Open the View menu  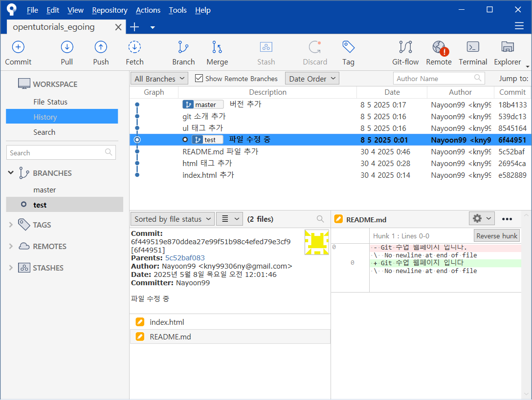75,10
